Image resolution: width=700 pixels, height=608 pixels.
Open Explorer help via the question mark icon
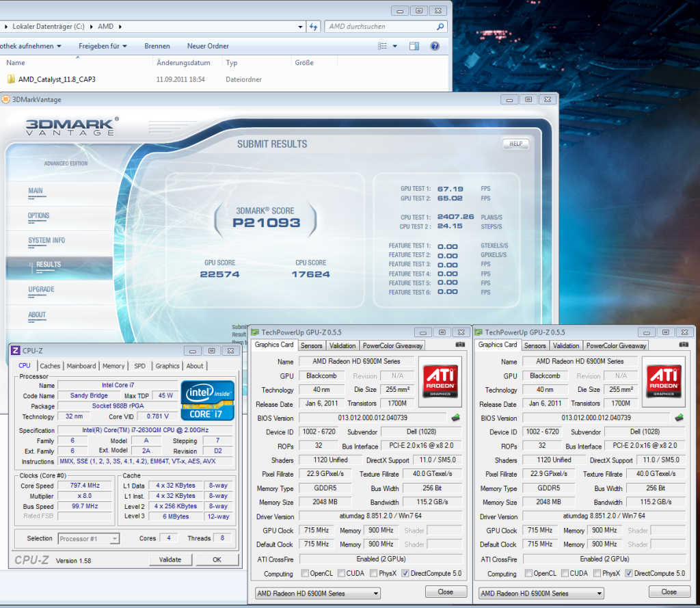[434, 46]
